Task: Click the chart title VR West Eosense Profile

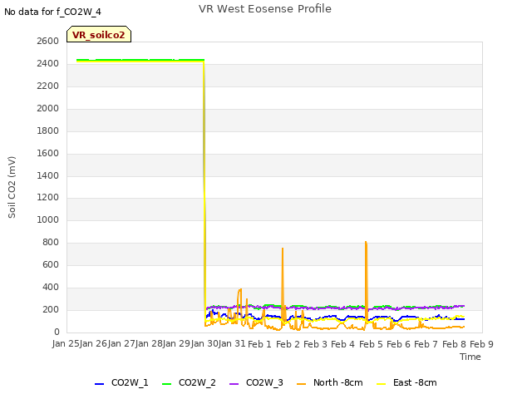Action: [x=264, y=9]
